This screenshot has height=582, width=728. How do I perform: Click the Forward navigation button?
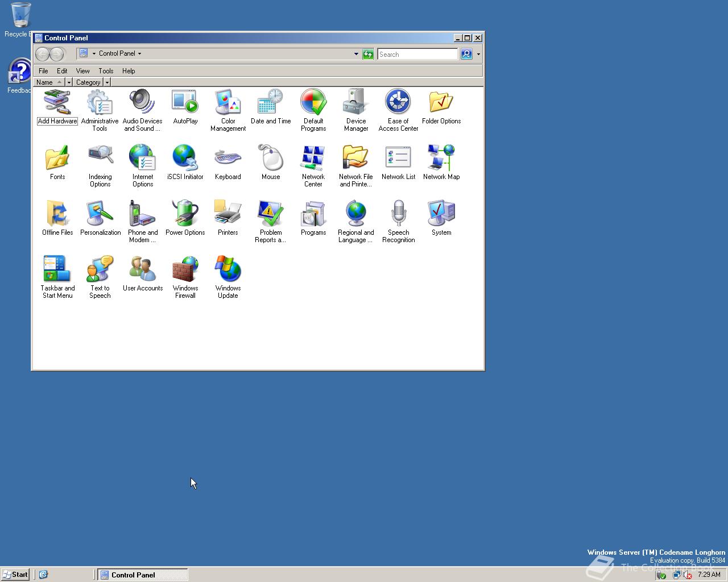[57, 54]
